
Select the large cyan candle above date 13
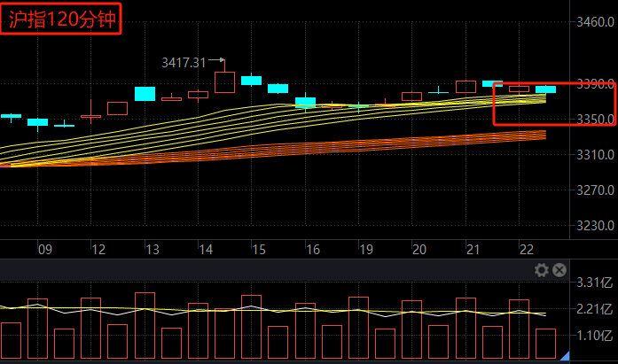145,94
